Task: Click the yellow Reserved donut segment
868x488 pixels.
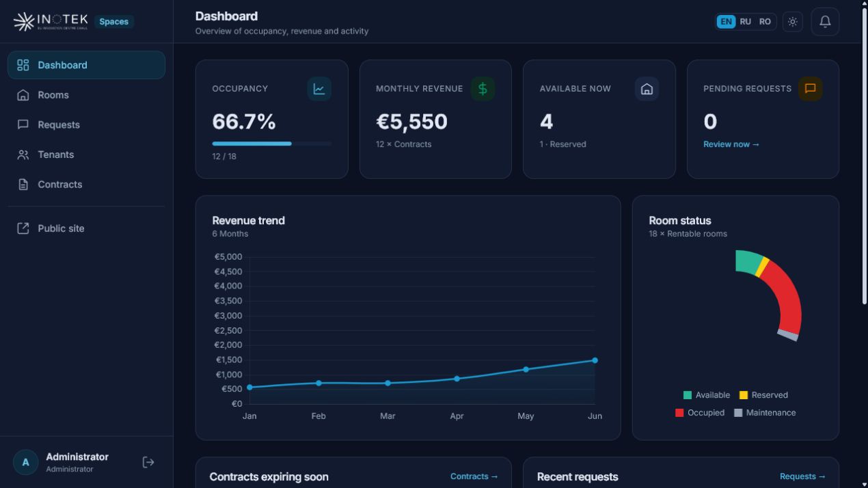Action: coord(762,267)
